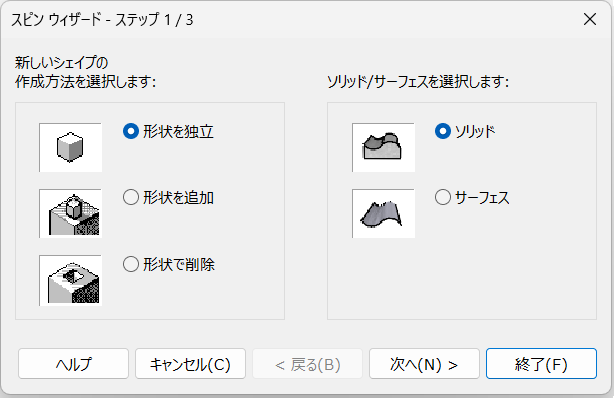Choose the ソリッド radio option

pyautogui.click(x=443, y=131)
